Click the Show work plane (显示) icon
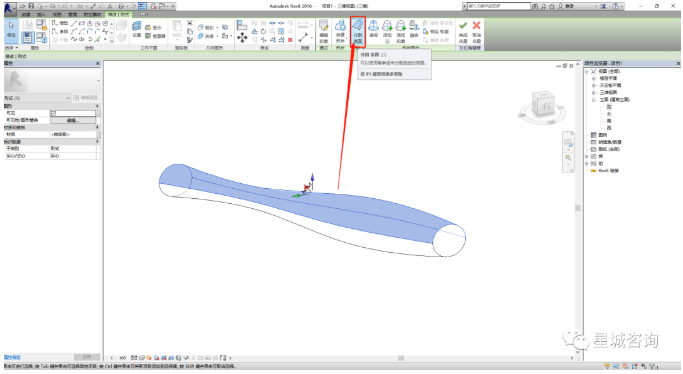The image size is (683, 374). pyautogui.click(x=154, y=27)
